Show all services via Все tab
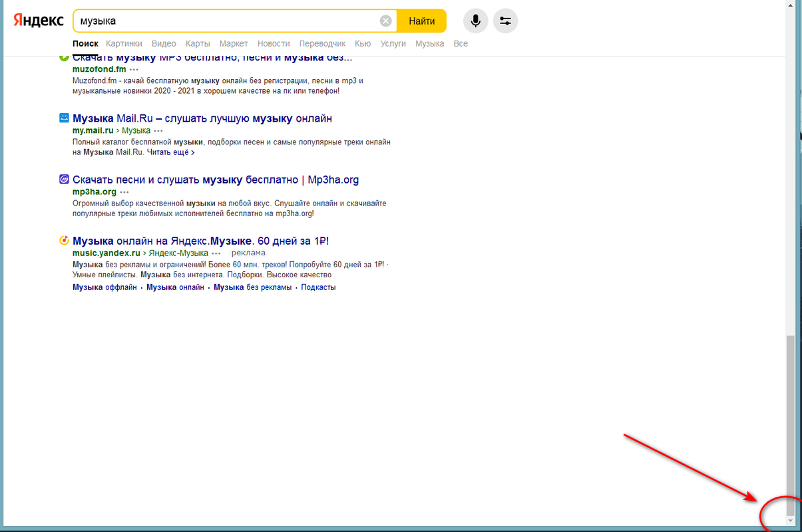802x532 pixels. tap(461, 44)
